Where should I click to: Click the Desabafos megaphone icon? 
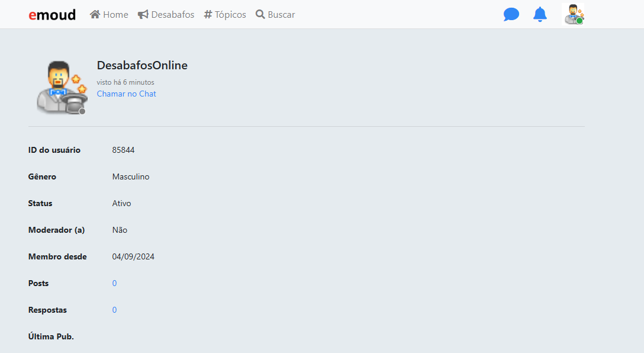tap(143, 14)
